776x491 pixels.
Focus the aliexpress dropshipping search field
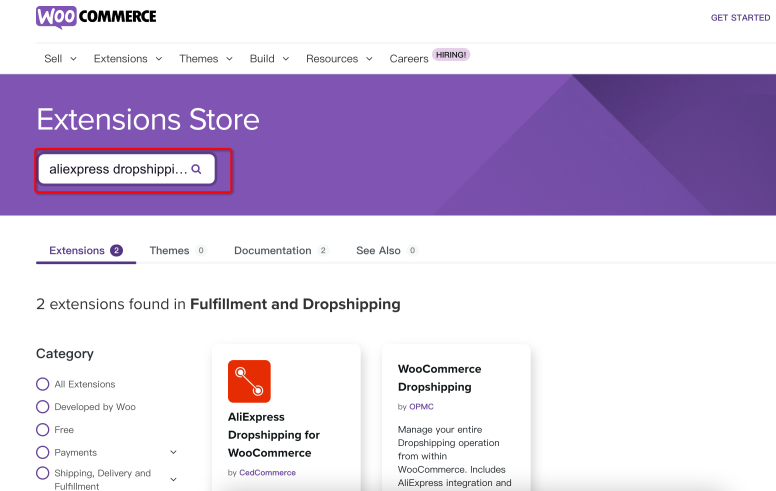coord(127,169)
